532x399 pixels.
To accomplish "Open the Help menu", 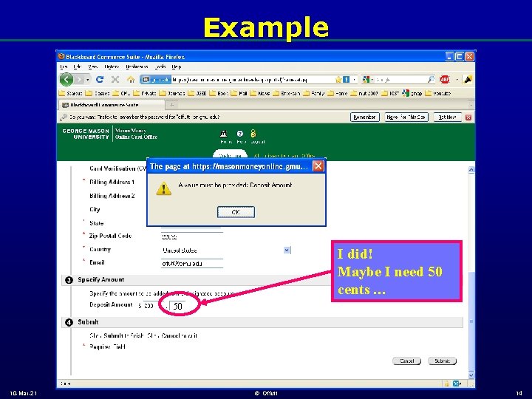I will [x=177, y=66].
